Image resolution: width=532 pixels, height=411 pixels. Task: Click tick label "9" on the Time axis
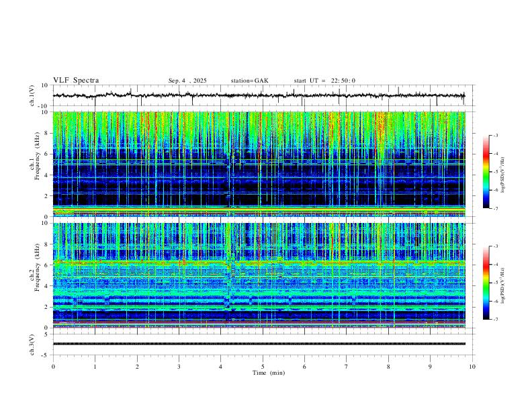(x=430, y=367)
